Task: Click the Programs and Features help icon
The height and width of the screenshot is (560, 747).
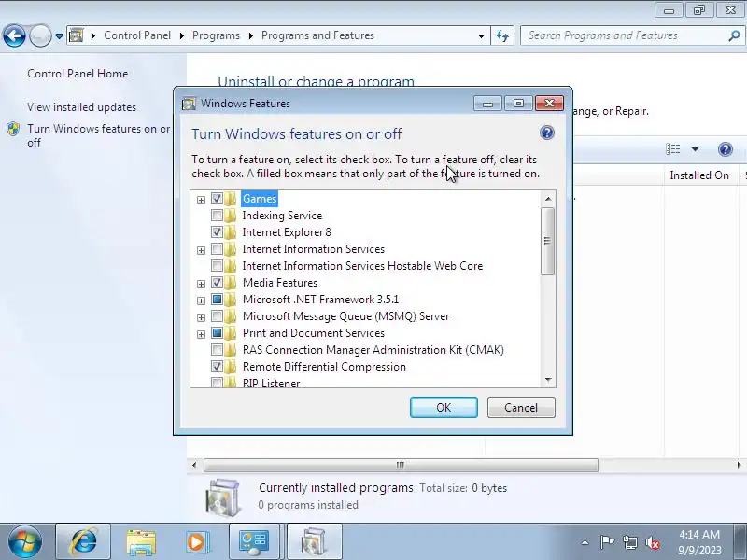Action: 726,149
